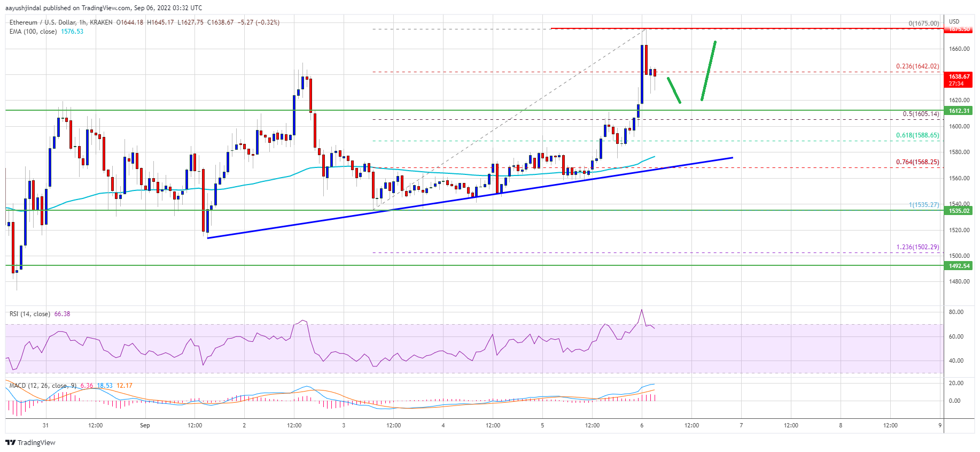Click the Fibonacci label 0.618(1588.65)
980x452 pixels.
[917, 135]
